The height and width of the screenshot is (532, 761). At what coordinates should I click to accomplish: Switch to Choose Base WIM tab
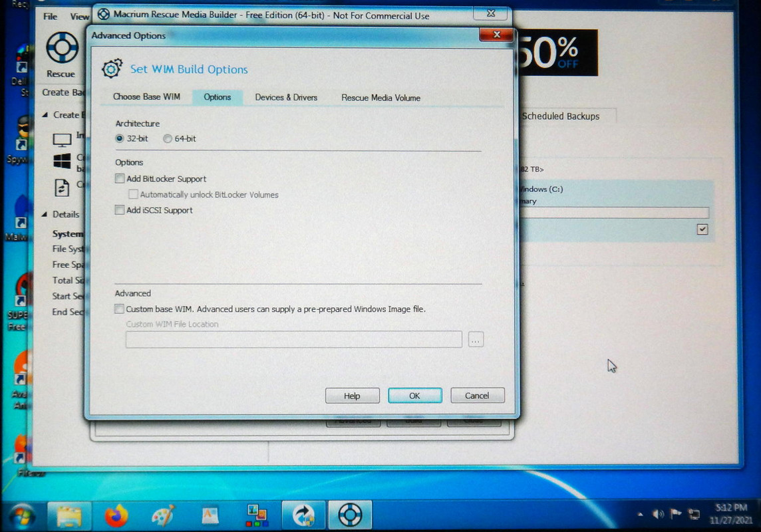[146, 96]
